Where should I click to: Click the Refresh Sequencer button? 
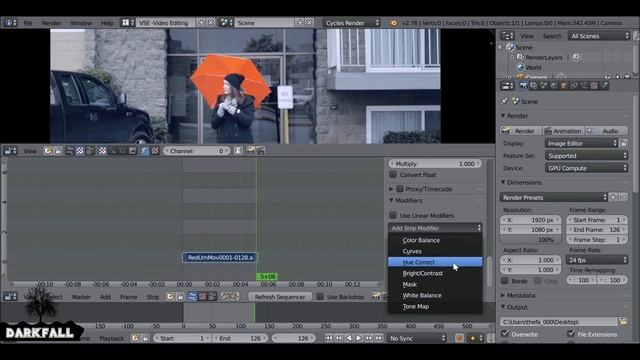[280, 297]
